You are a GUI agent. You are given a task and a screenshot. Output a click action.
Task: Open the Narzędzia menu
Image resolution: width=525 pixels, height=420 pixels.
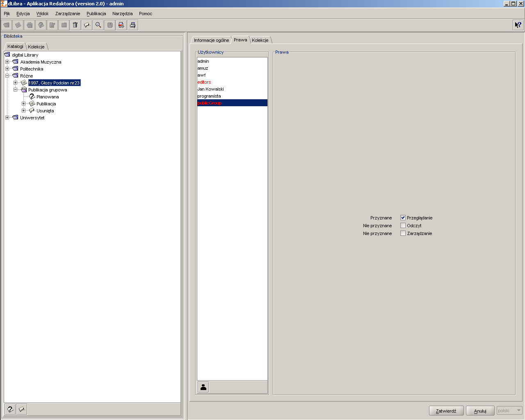click(x=123, y=14)
